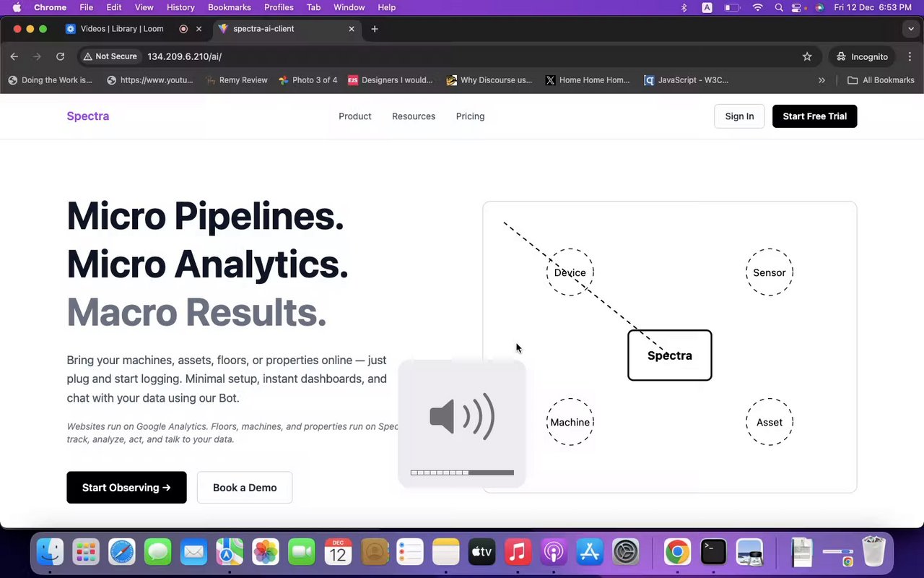This screenshot has width=924, height=578.
Task: Open the JavaScript W3C bookmark
Action: coord(686,80)
